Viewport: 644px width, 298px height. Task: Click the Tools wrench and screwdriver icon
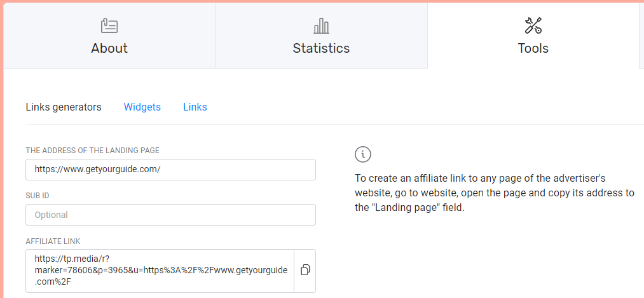[533, 25]
